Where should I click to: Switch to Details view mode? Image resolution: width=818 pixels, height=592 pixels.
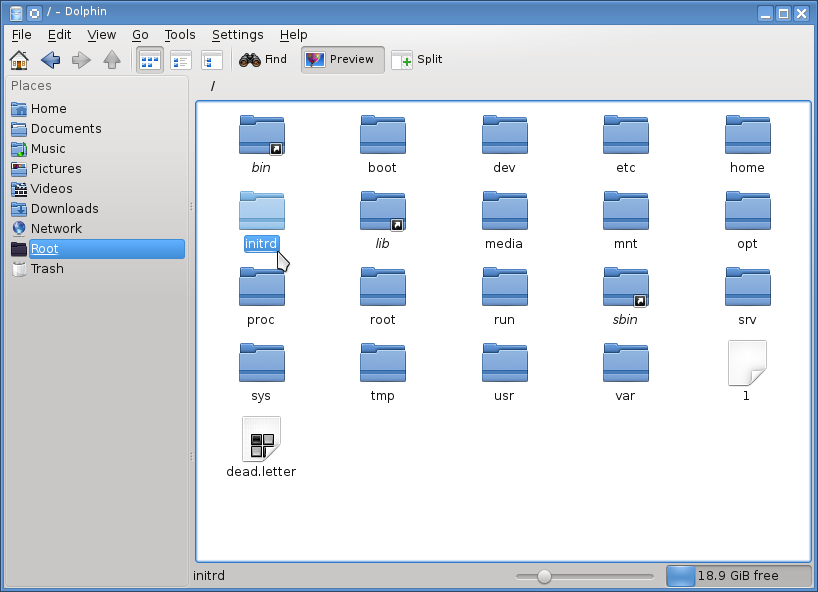click(181, 60)
